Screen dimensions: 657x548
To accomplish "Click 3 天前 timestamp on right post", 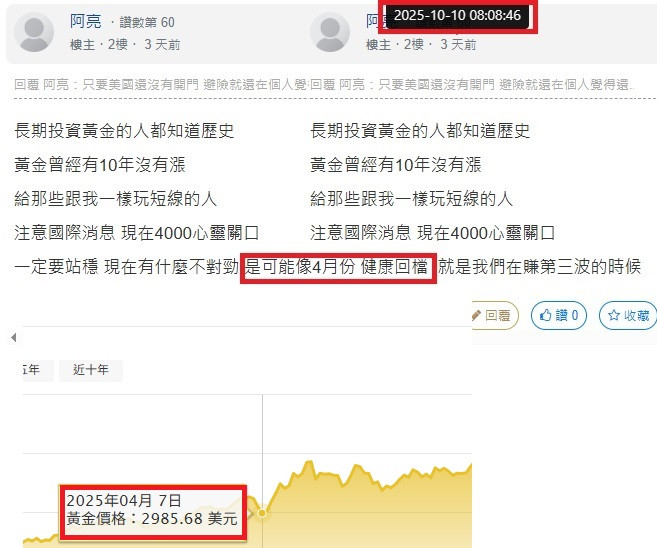I will coord(458,44).
